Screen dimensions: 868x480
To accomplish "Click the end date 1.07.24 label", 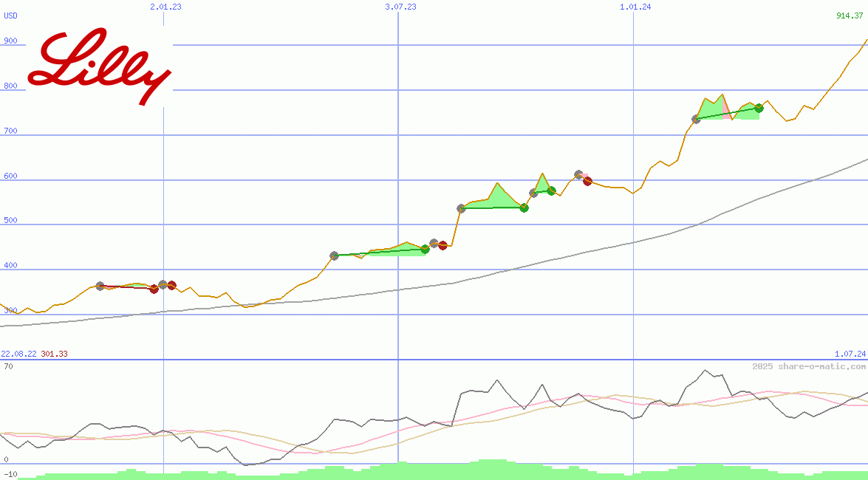I will tap(850, 354).
